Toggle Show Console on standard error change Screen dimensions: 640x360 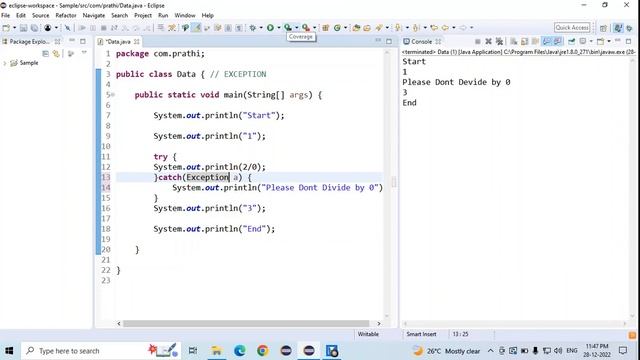(x=557, y=41)
